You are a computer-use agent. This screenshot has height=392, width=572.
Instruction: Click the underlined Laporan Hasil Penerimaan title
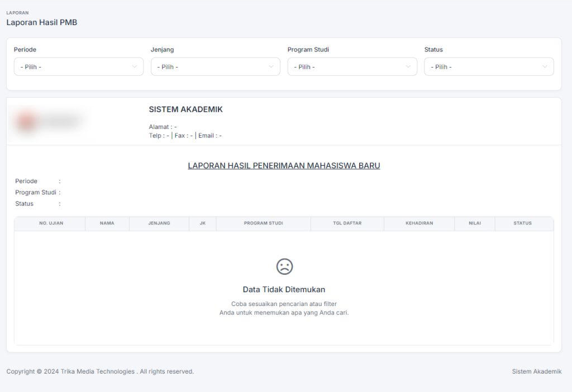[284, 166]
